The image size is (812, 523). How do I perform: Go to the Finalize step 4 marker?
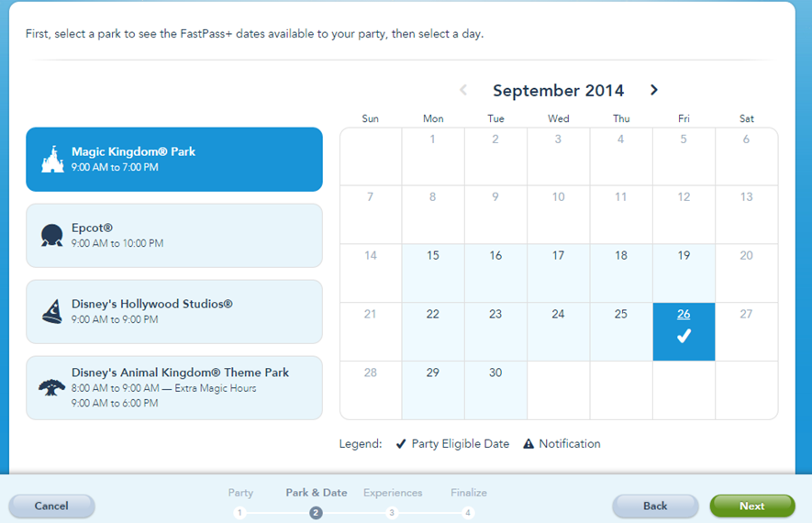(468, 513)
